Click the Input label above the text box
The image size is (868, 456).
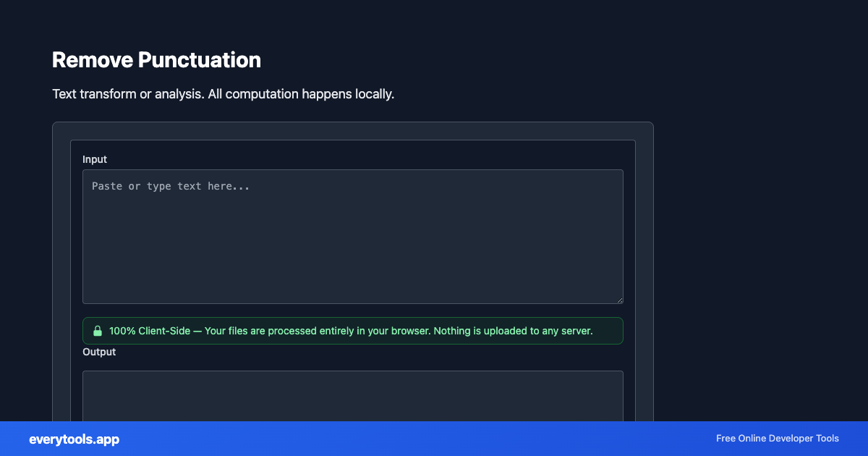pos(95,159)
